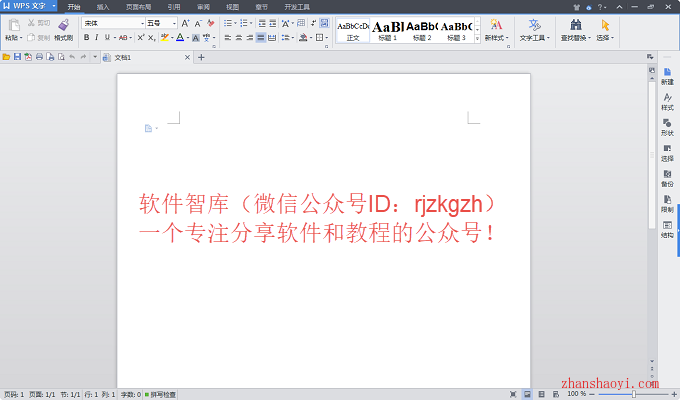Image resolution: width=680 pixels, height=400 pixels.
Task: Expand styles gallery more arrow
Action: [477, 39]
